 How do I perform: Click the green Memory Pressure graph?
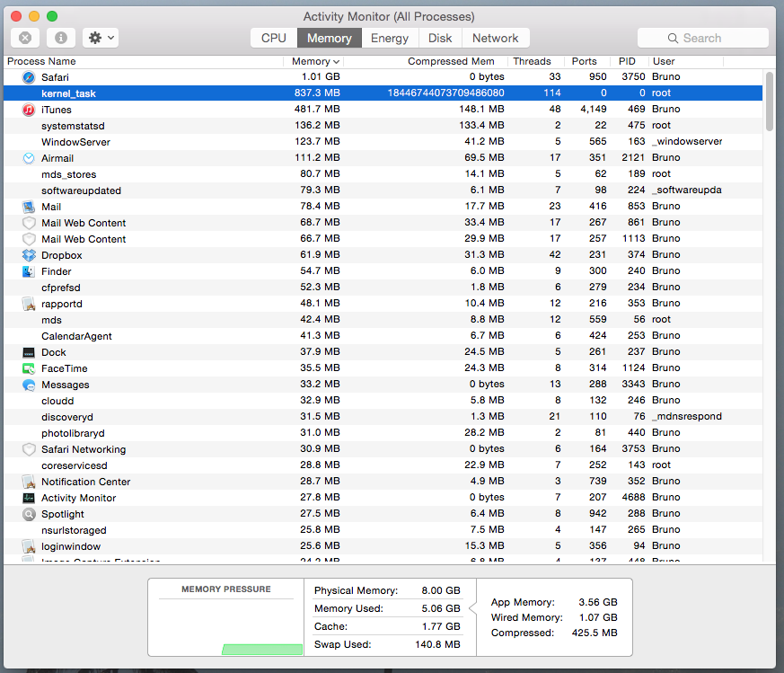(x=262, y=650)
